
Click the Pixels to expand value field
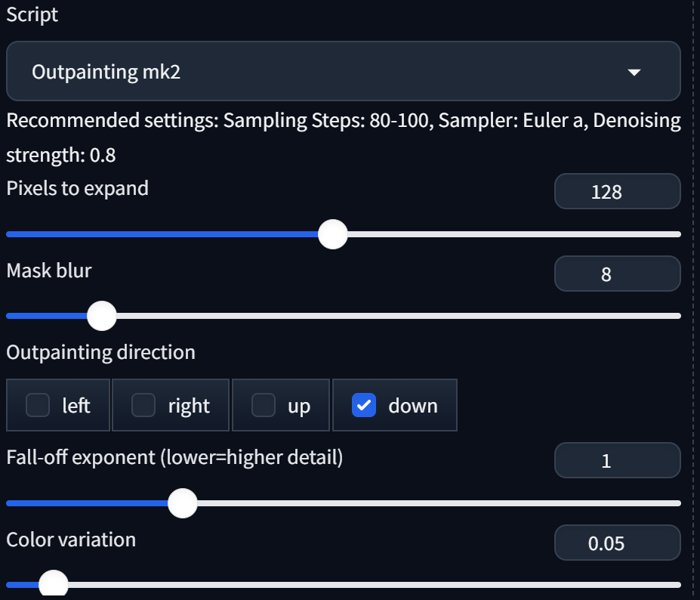pos(617,192)
